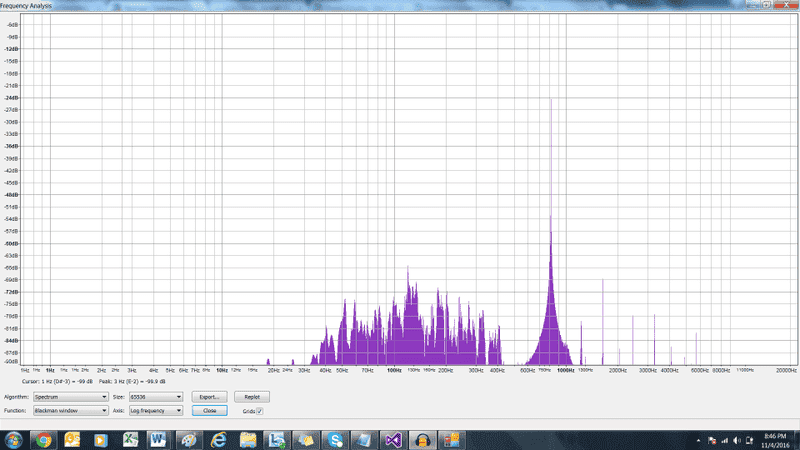Open the Windows Start menu
This screenshot has height=450, width=800.
pyautogui.click(x=15, y=439)
